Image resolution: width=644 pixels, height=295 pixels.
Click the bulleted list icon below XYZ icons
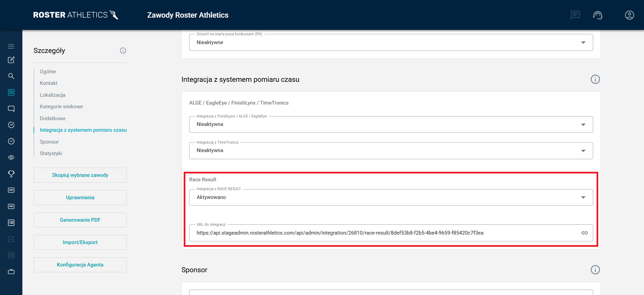pyautogui.click(x=11, y=223)
